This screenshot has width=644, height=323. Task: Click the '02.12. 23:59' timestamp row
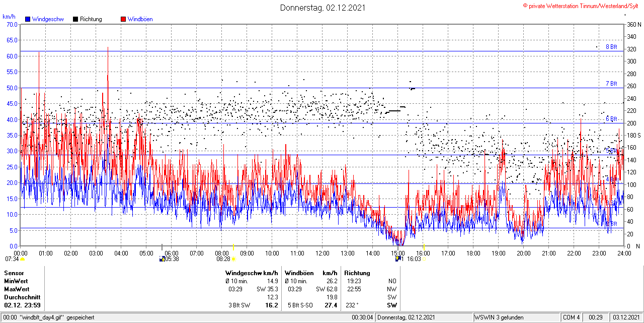click(23, 305)
